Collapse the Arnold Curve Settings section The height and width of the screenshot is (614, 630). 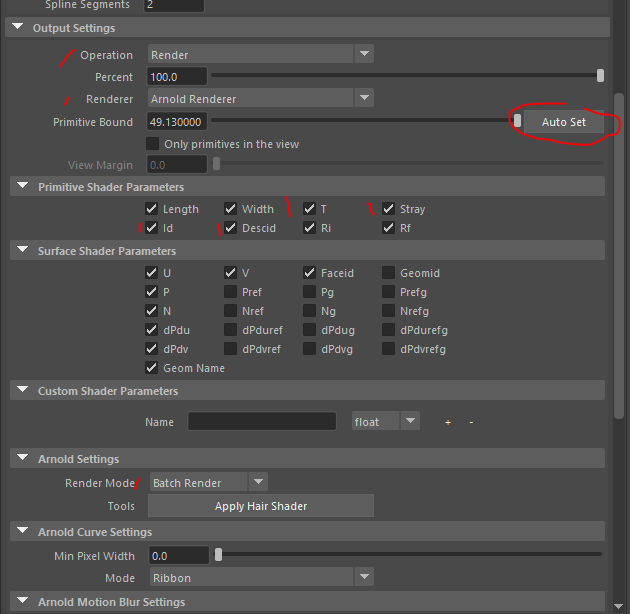tap(23, 531)
